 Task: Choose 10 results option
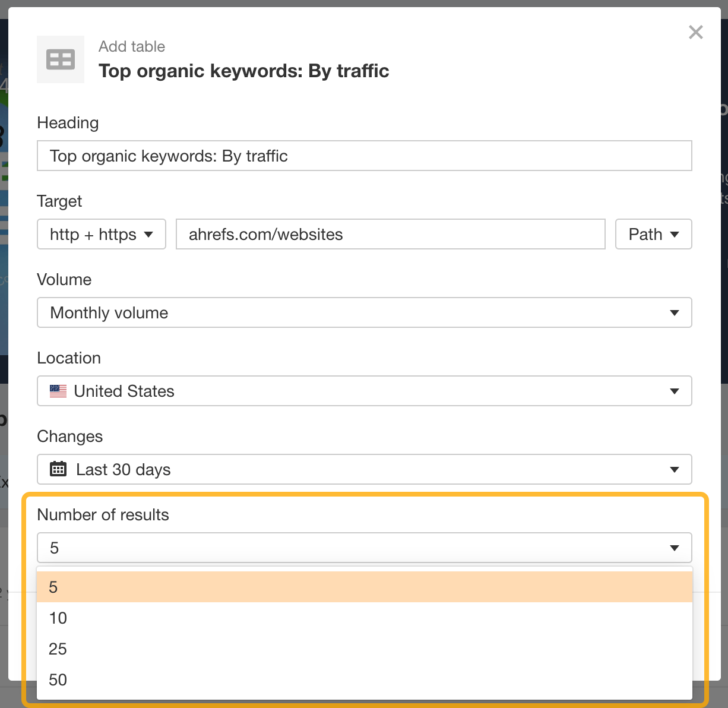[x=364, y=618]
